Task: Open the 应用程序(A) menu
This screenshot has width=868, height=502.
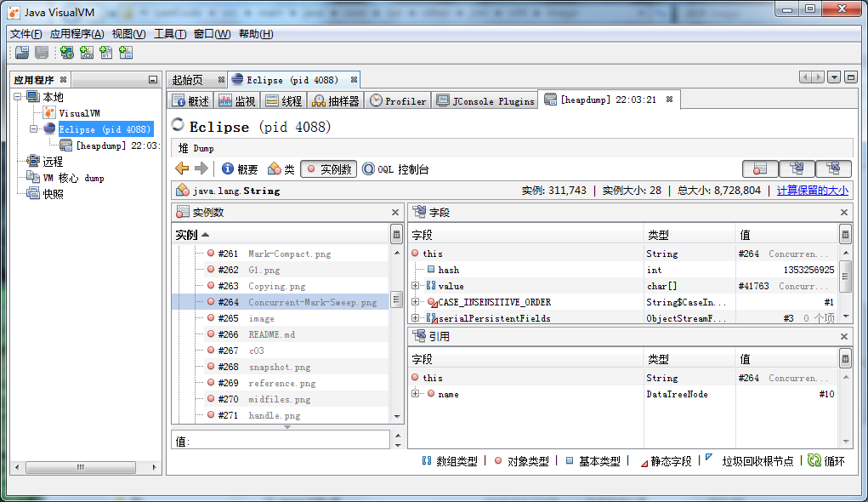Action: click(x=77, y=34)
